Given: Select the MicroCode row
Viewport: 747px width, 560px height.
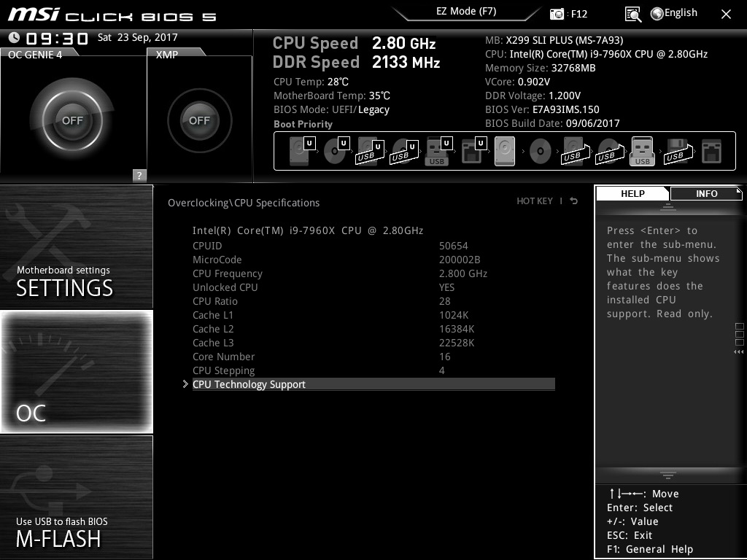Looking at the screenshot, I should [x=373, y=260].
